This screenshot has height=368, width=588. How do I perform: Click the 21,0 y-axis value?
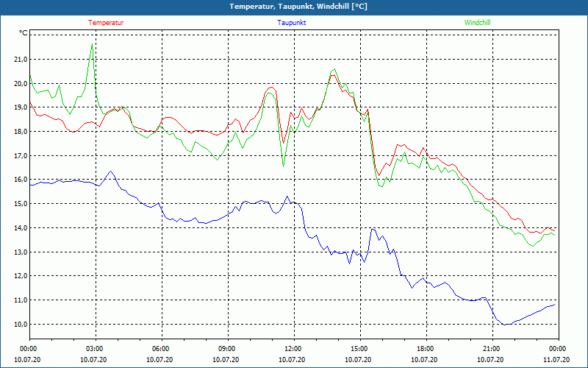21,60
